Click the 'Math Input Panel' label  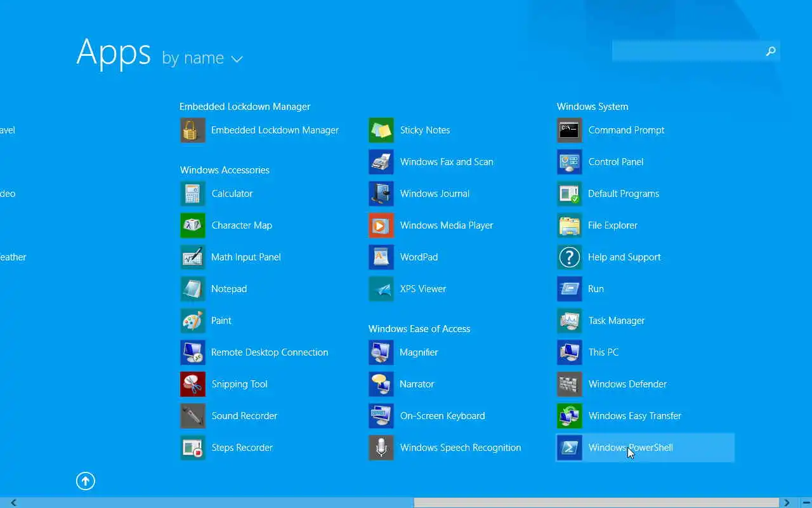[246, 257]
